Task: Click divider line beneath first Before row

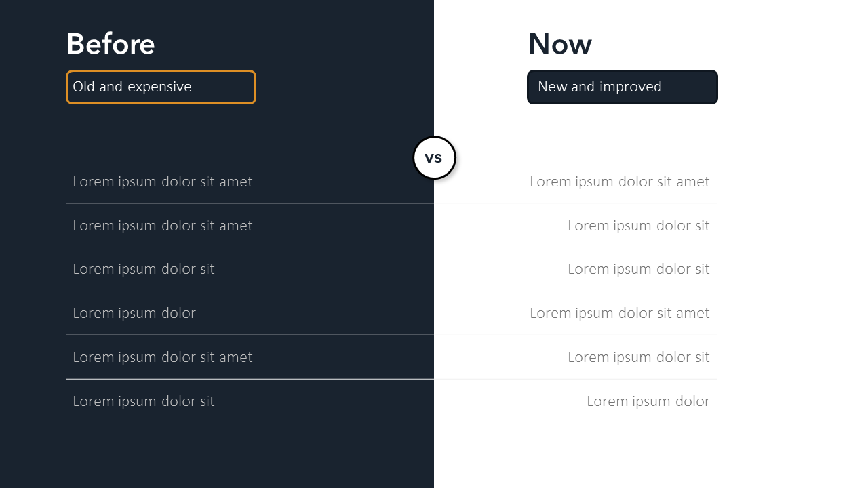Action: (250, 203)
